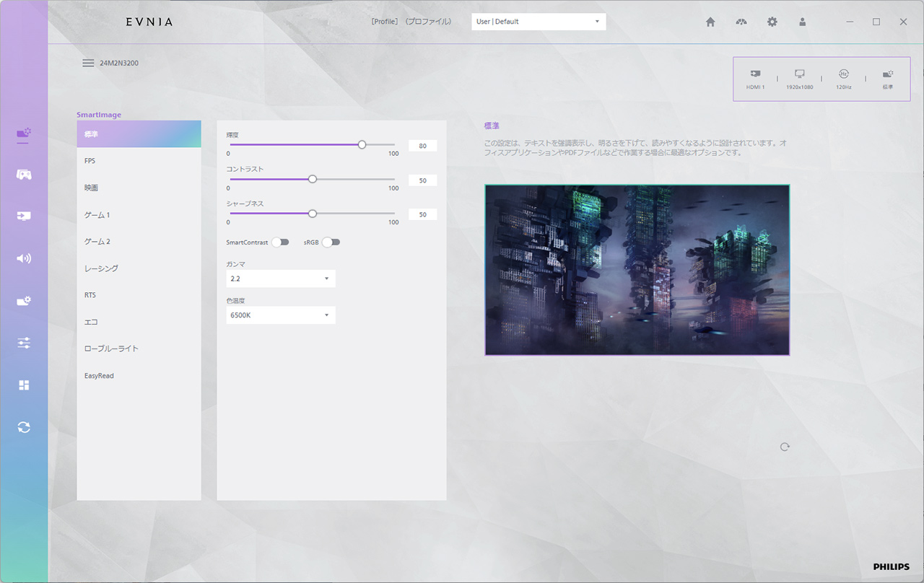Open the ガンマ 2.2 dropdown

pyautogui.click(x=280, y=279)
